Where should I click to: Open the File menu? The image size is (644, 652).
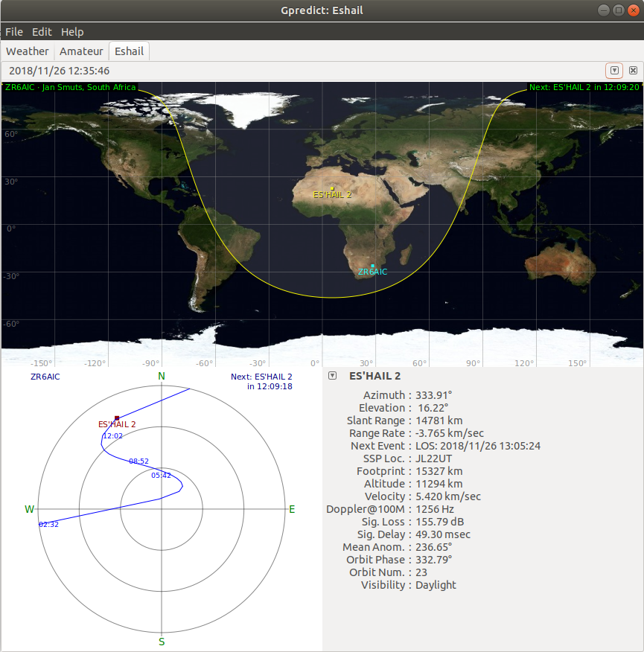[x=13, y=32]
